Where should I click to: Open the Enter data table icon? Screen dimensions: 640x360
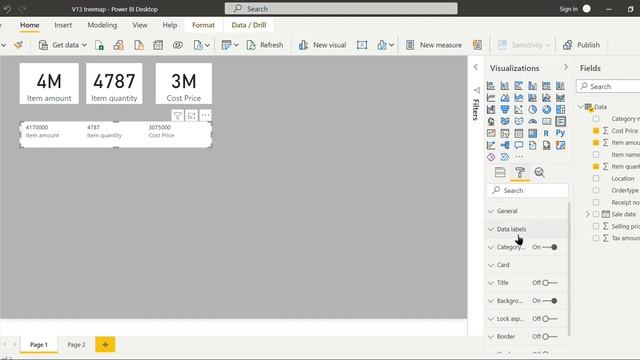pyautogui.click(x=158, y=45)
